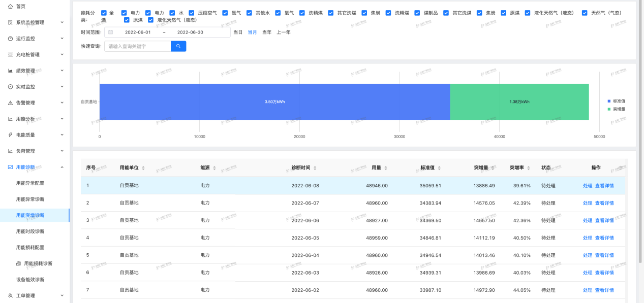Click end date 2022-06-30 field

click(x=190, y=32)
